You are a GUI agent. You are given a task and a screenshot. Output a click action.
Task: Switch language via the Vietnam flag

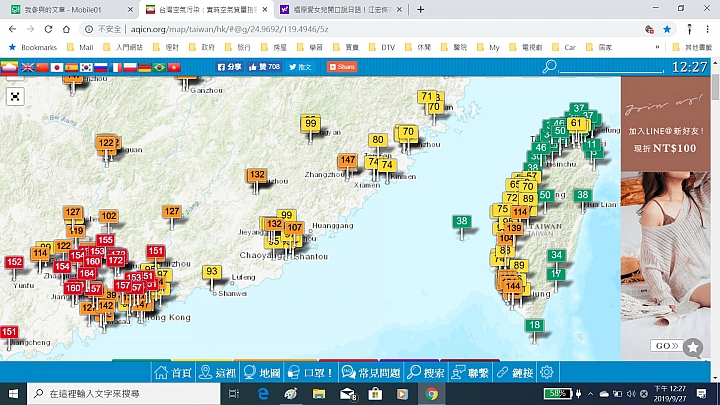point(174,68)
